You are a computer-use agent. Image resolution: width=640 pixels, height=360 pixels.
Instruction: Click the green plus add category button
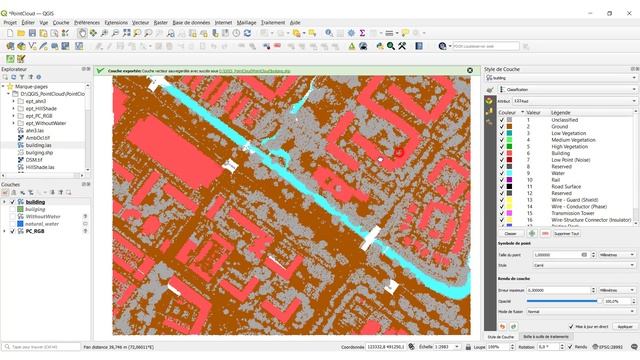(531, 233)
